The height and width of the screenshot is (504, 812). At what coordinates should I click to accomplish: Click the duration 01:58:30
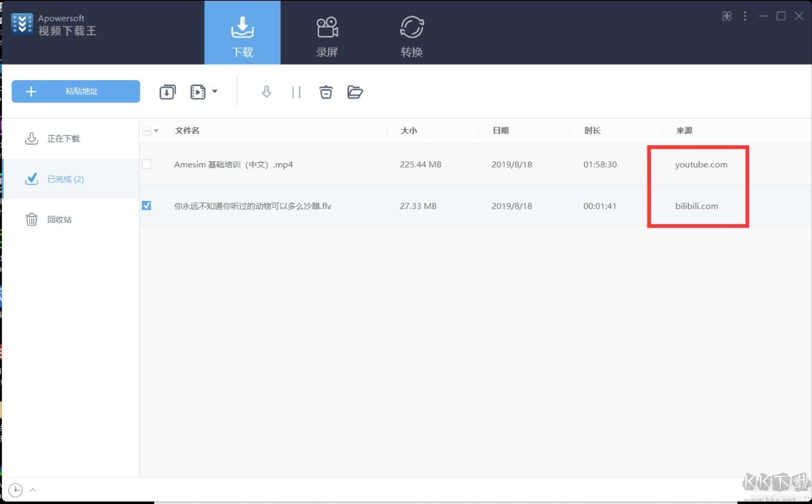click(600, 164)
